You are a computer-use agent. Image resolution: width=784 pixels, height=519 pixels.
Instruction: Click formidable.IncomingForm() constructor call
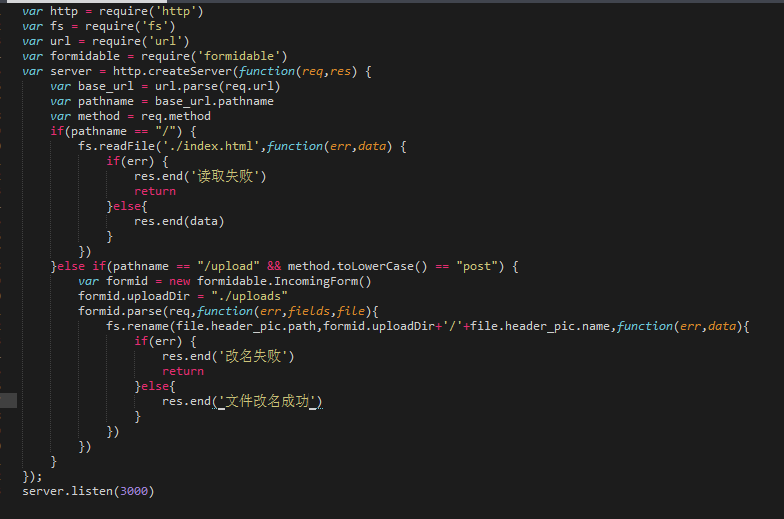coord(284,281)
